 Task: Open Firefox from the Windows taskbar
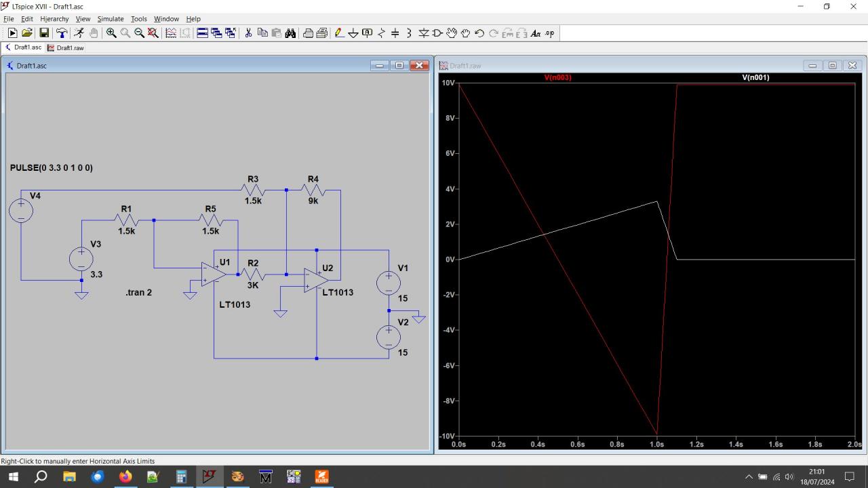pos(125,476)
